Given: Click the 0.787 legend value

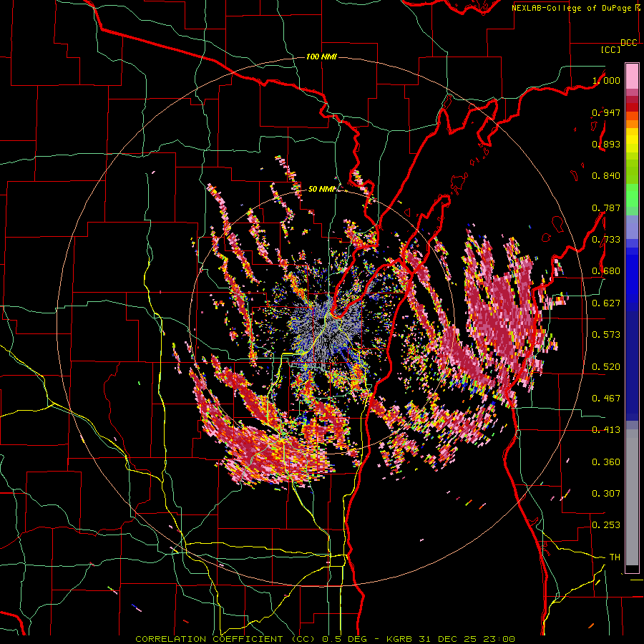Looking at the screenshot, I should (x=606, y=208).
